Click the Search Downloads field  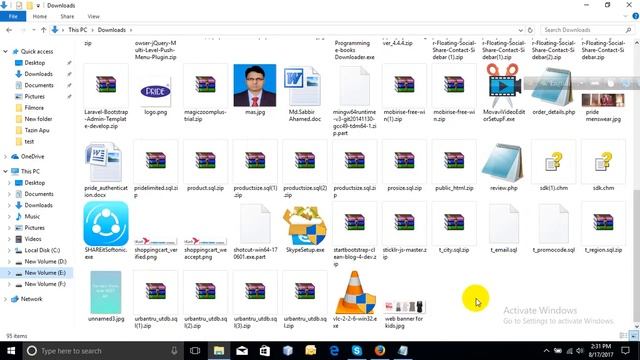587,30
